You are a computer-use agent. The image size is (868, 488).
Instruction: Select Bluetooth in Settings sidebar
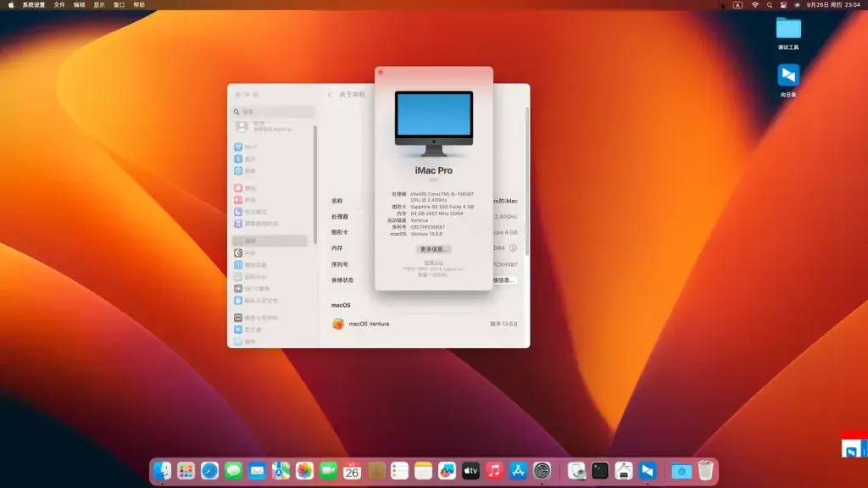tap(270, 158)
